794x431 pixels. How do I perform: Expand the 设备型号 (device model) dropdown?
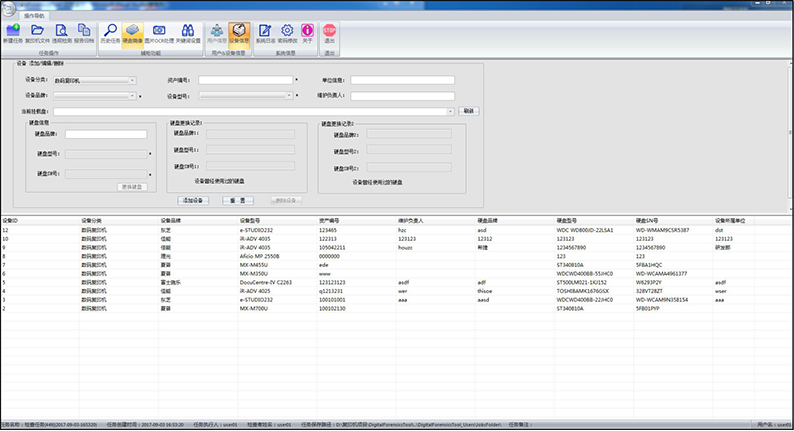pos(289,95)
